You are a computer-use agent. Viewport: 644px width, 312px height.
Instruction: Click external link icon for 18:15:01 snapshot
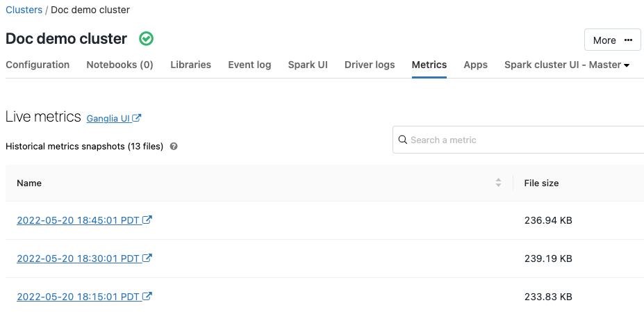pos(147,297)
